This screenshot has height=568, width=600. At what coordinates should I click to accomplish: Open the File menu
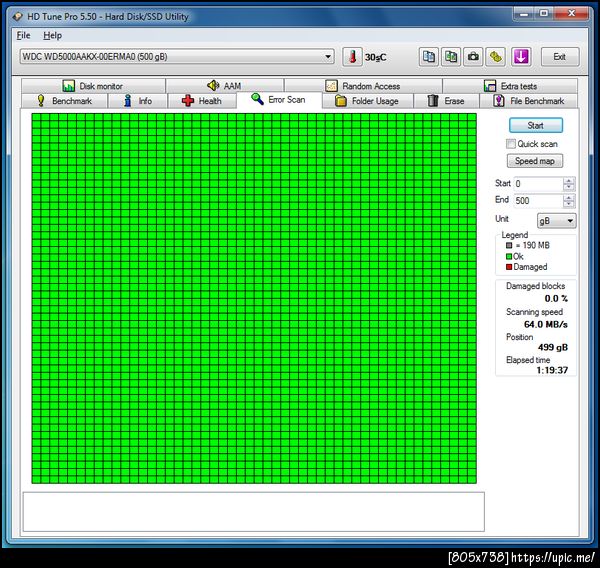23,36
